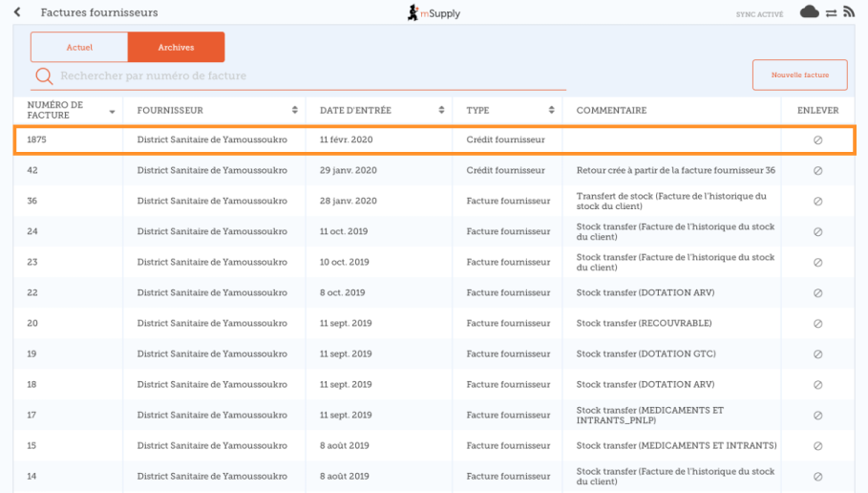Click remove icon for invoice 22
The width and height of the screenshot is (868, 493).
click(817, 293)
